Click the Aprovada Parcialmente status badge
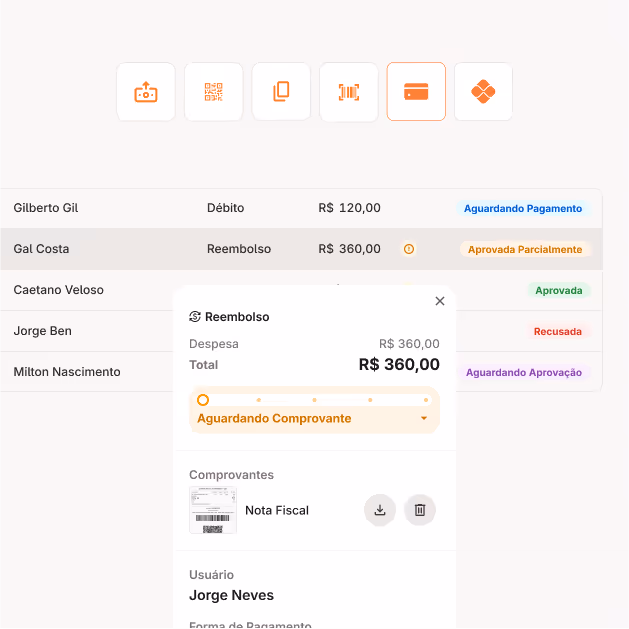The image size is (629, 629). click(525, 250)
